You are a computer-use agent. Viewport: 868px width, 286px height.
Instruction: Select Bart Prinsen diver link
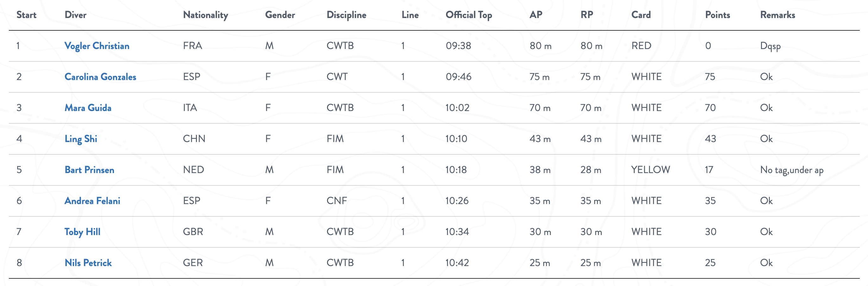tap(89, 170)
